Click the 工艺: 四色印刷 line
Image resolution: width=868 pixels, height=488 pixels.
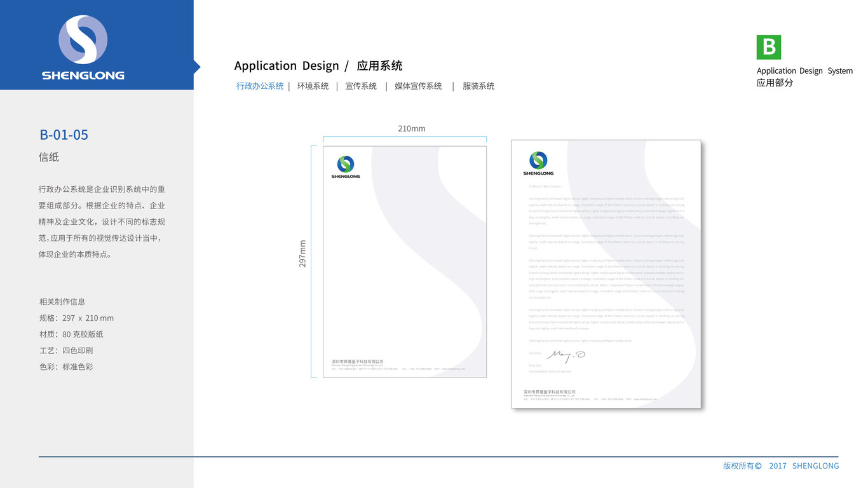(66, 350)
